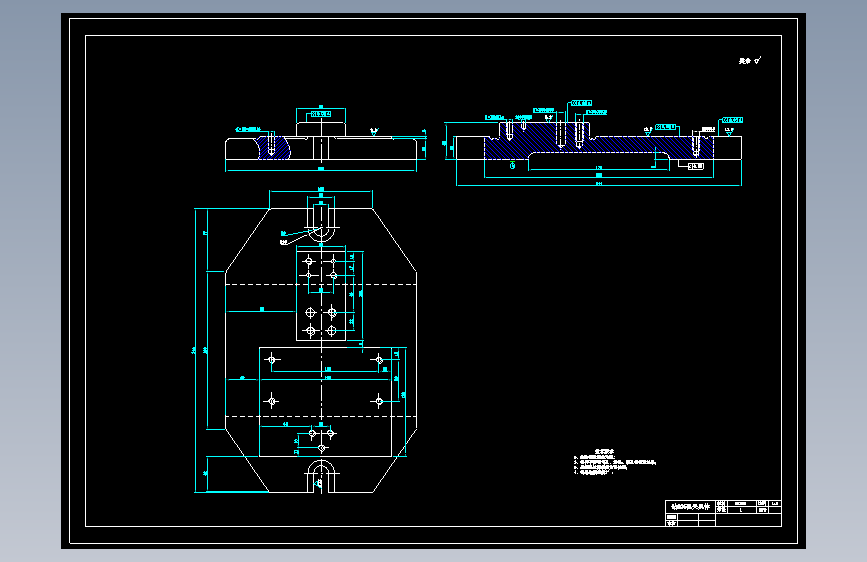The width and height of the screenshot is (867, 562).
Task: Click the small hatched area in side view
Action: click(x=274, y=148)
